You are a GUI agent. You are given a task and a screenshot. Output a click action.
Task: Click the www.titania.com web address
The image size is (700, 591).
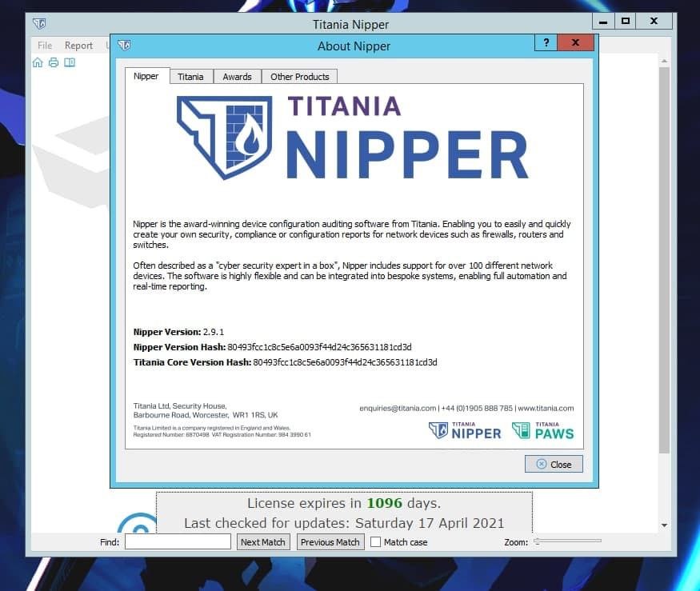click(x=546, y=408)
